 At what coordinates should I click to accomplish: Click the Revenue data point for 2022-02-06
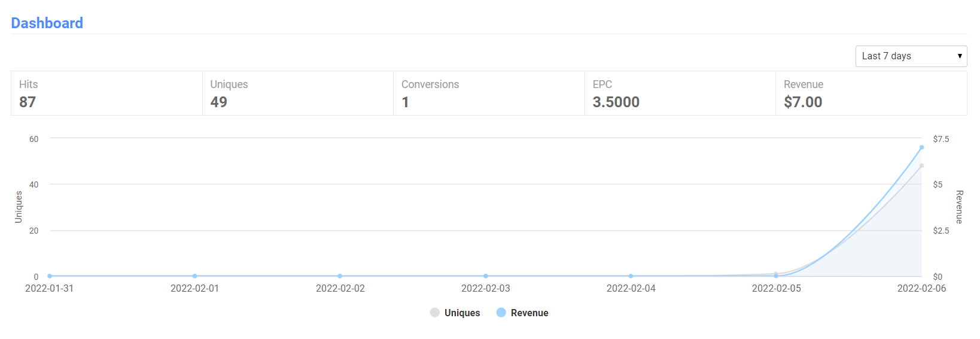[x=921, y=147]
